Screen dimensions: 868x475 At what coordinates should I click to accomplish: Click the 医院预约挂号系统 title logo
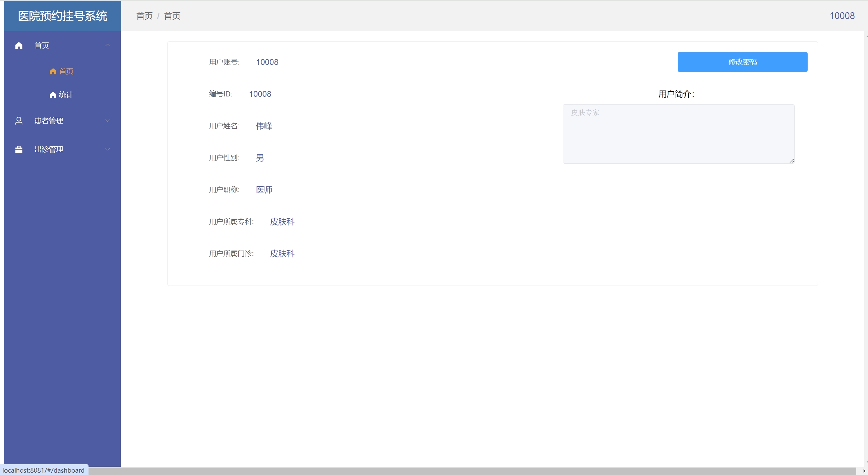tap(62, 16)
